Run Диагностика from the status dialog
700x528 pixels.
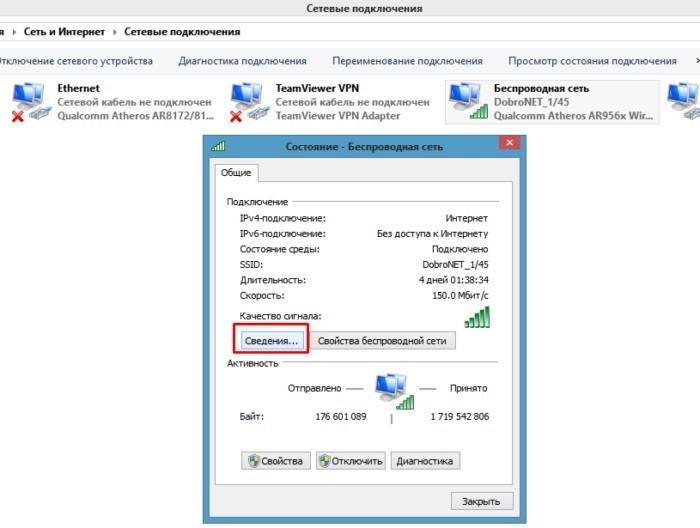coord(425,461)
